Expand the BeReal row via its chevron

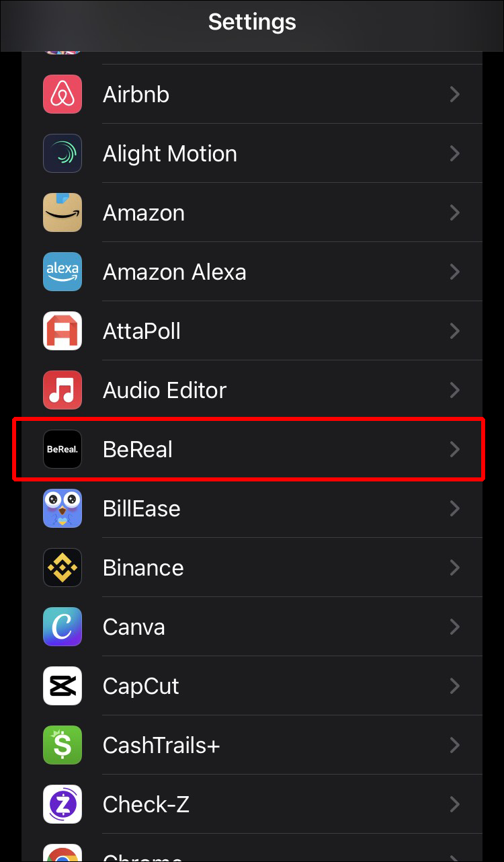pyautogui.click(x=455, y=449)
